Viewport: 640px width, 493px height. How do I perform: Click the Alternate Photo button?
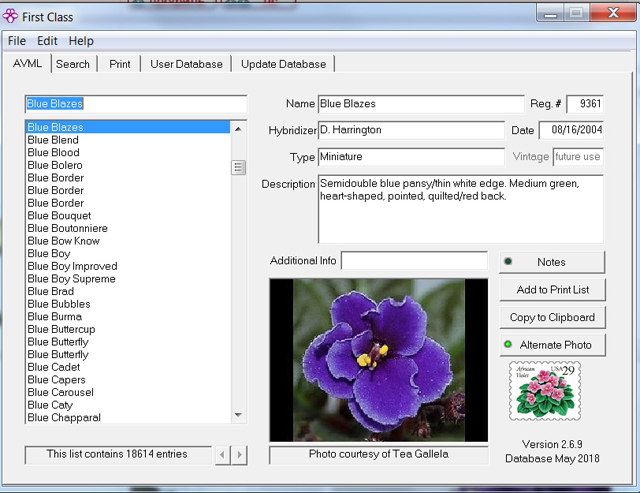point(552,345)
